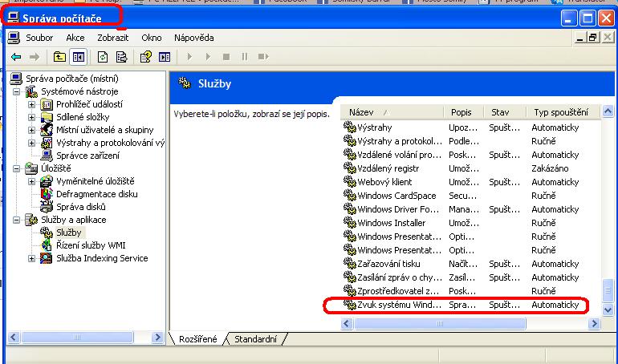618x364 pixels.
Task: Restore the inner MMC child window
Action: [x=592, y=38]
